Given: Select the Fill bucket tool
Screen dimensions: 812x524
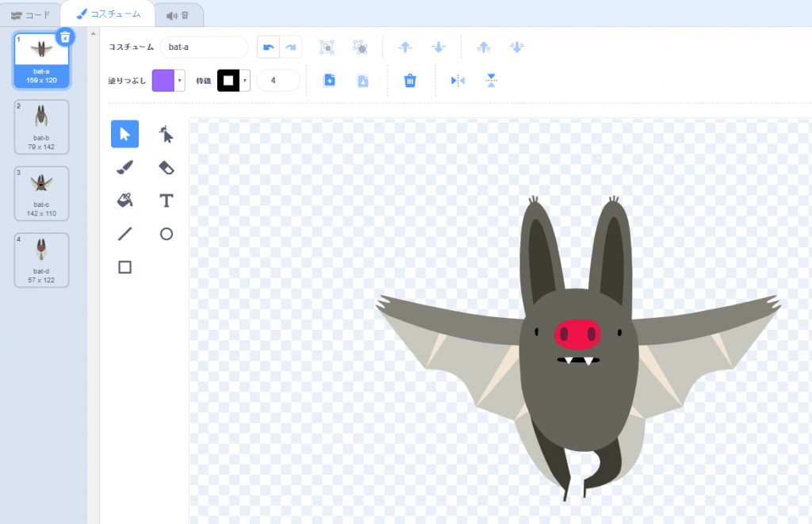Looking at the screenshot, I should pos(124,201).
